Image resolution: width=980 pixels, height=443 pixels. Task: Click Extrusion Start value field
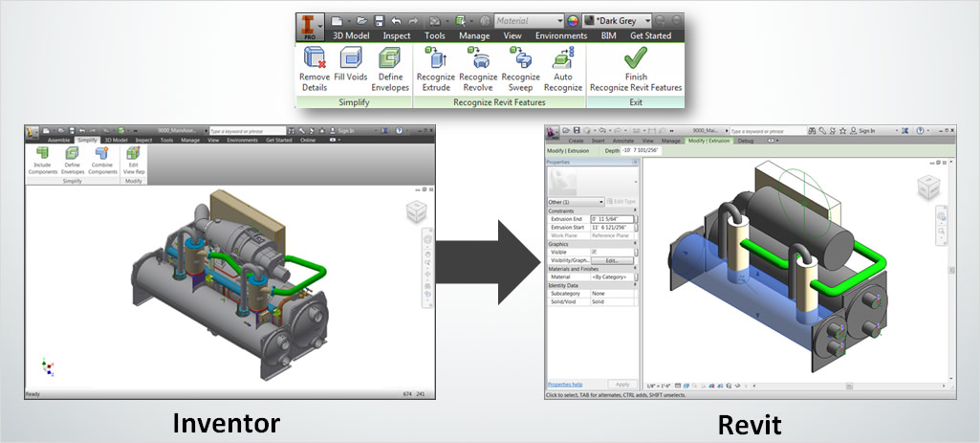click(x=613, y=227)
